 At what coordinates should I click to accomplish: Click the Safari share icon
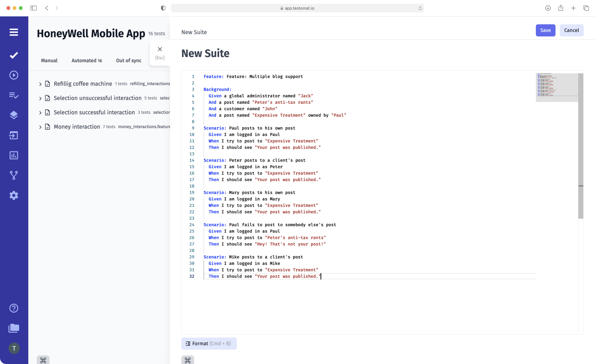[561, 8]
